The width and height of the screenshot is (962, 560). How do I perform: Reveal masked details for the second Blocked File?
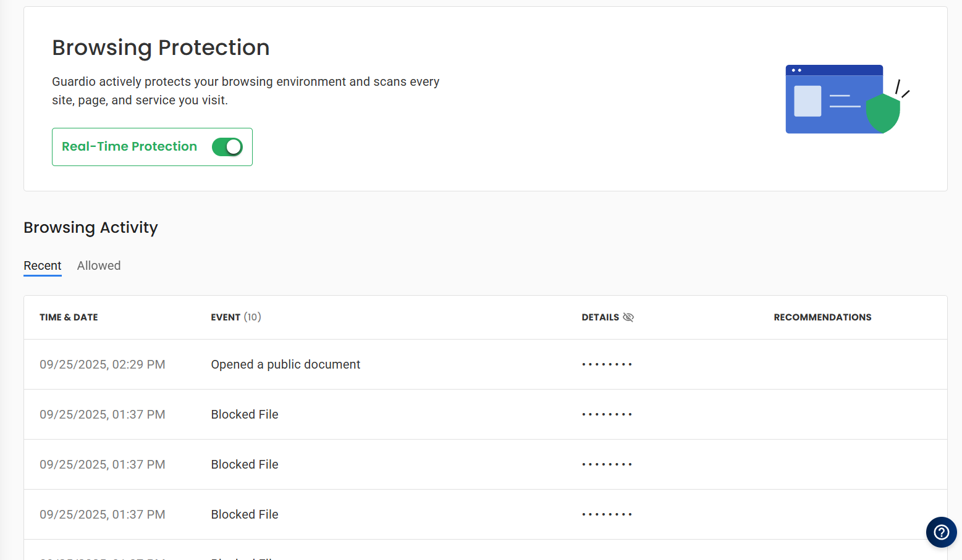(606, 464)
